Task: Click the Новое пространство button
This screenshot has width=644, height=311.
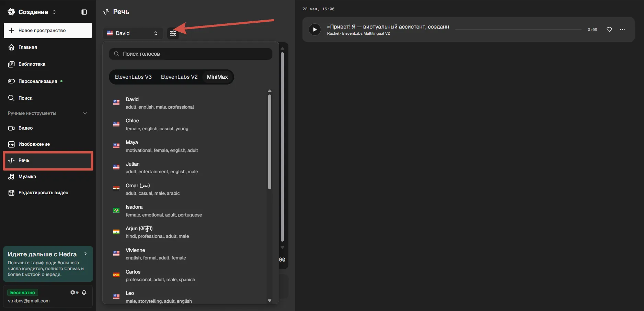Action: pos(48,30)
